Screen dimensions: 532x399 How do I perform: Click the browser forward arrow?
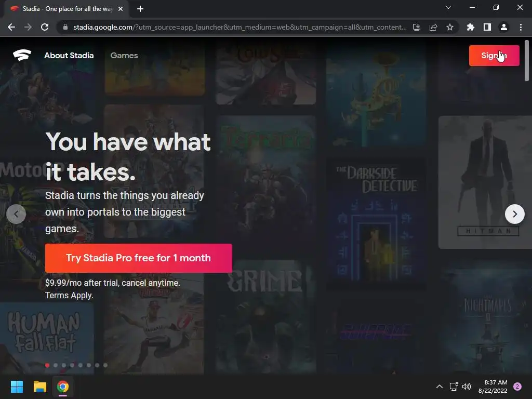coord(28,27)
